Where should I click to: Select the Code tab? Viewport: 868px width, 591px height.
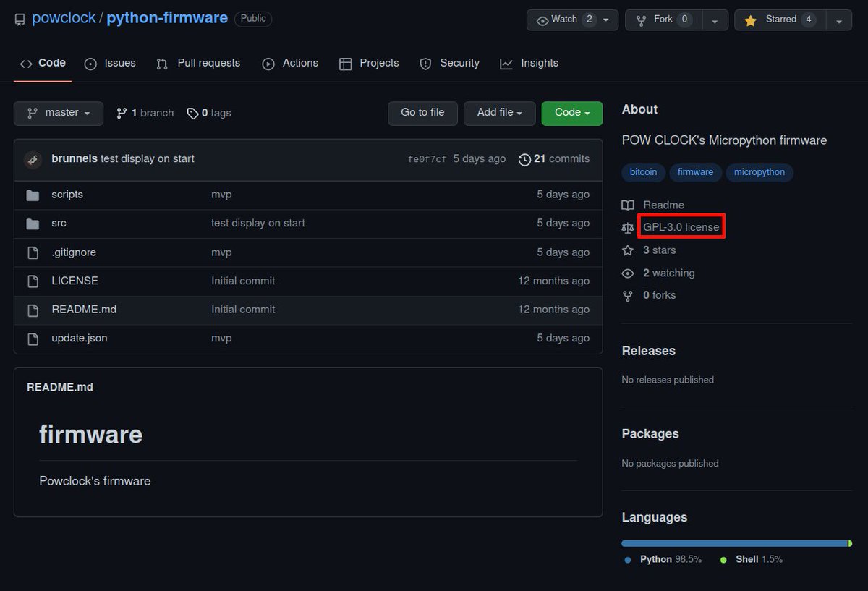43,63
